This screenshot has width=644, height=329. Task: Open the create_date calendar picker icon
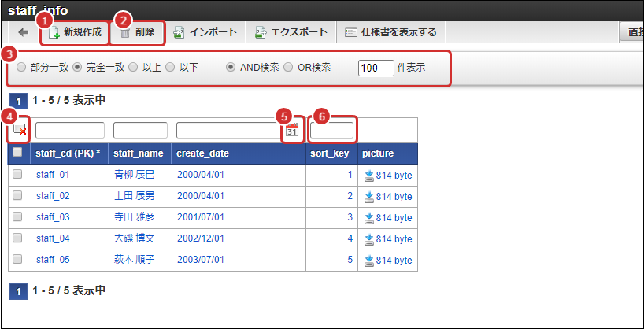[x=292, y=130]
